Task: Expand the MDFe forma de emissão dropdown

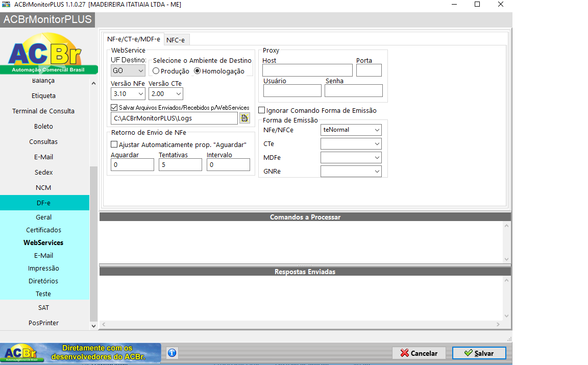Action: pos(351,158)
